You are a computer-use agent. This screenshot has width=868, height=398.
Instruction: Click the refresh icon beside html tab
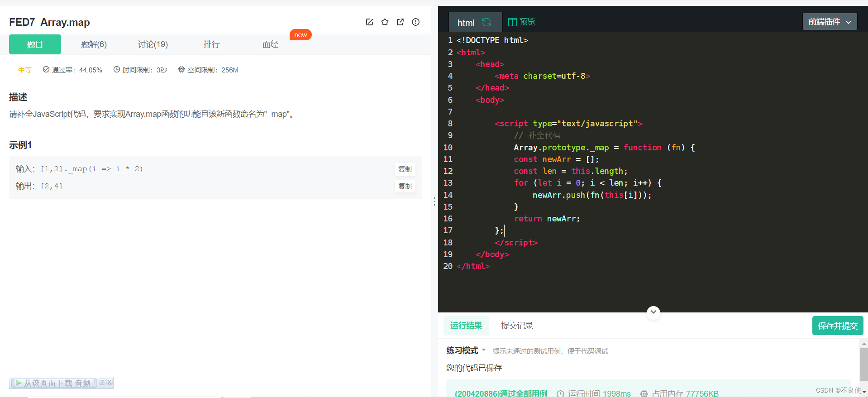pos(486,22)
